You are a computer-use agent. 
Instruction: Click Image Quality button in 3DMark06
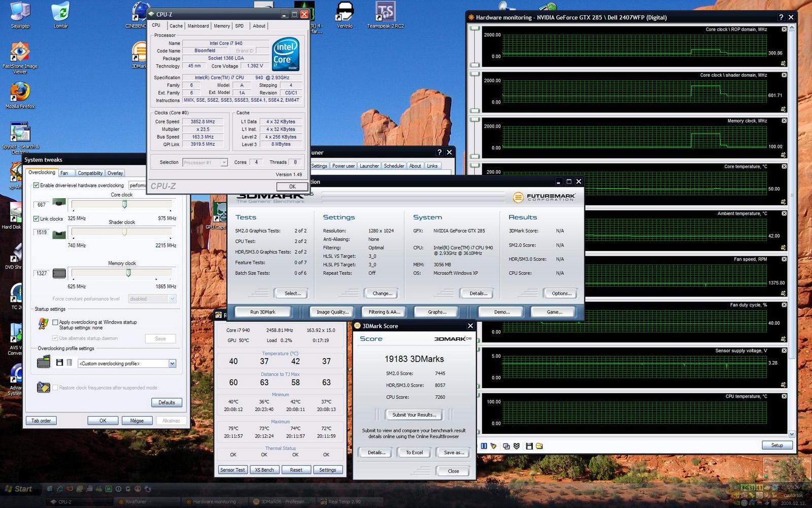click(332, 312)
